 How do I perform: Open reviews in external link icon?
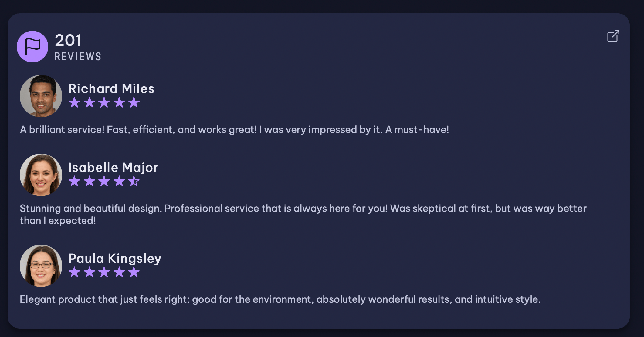tap(613, 36)
